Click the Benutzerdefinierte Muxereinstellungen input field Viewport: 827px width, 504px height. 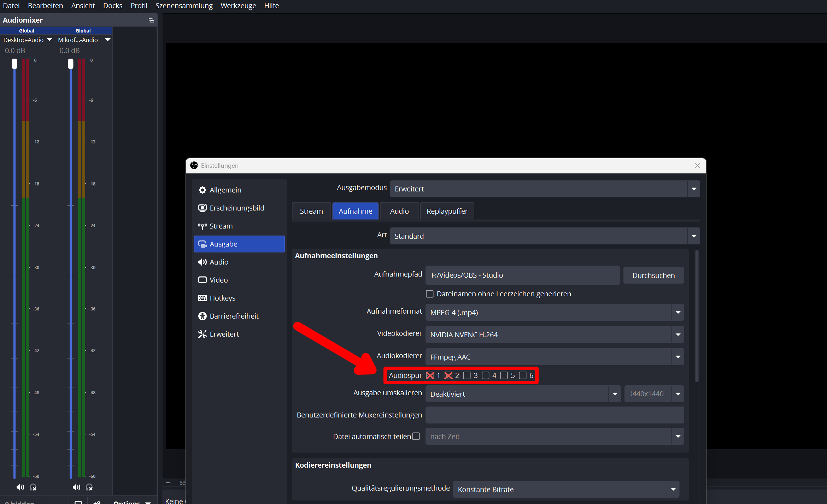(554, 415)
